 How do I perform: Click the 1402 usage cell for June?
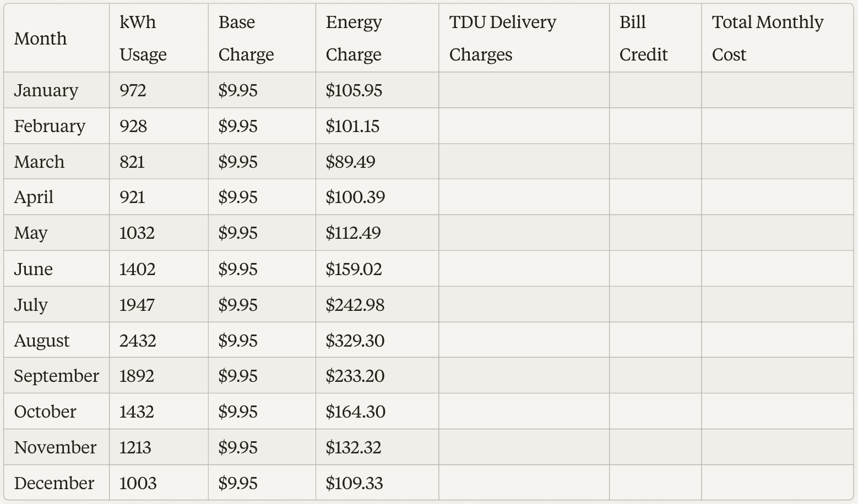[x=138, y=269]
